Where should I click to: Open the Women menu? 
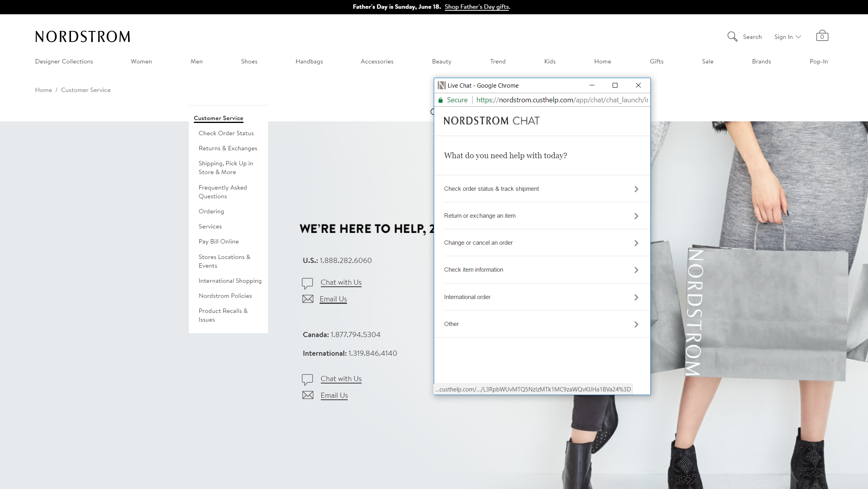141,61
